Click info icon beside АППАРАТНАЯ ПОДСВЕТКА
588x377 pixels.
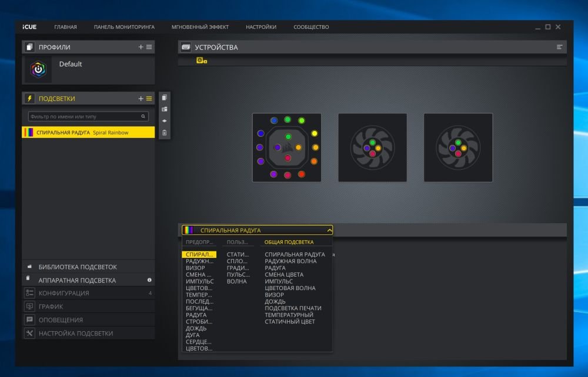tap(149, 280)
